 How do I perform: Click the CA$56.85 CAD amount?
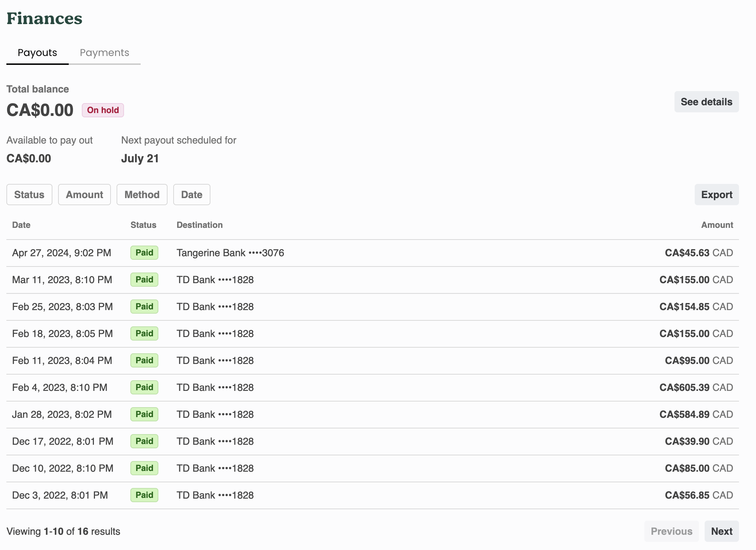(699, 495)
